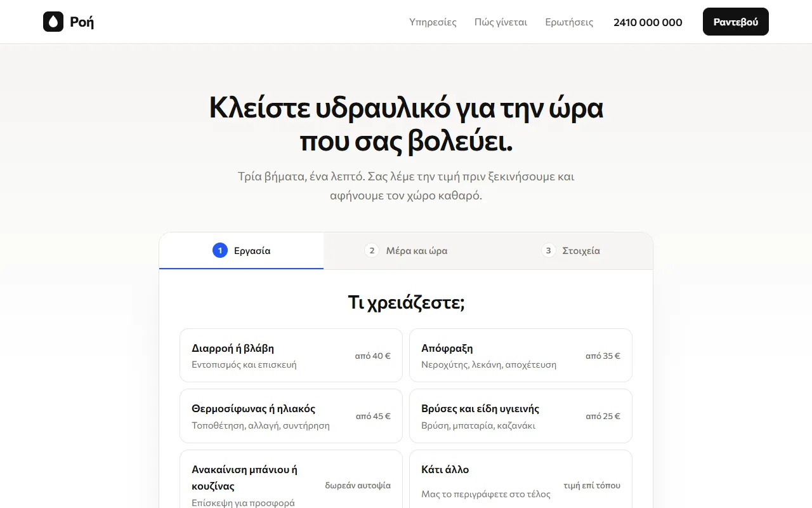Click the price label από 25 €
812x508 pixels.
(x=603, y=416)
